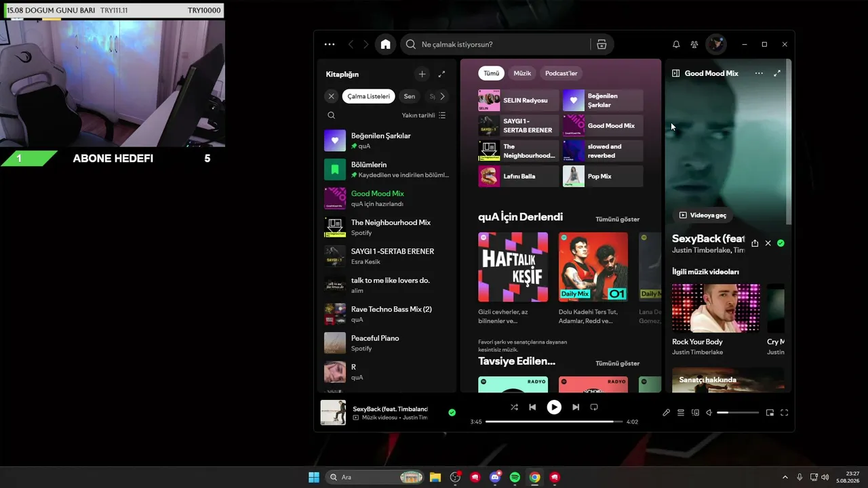The width and height of the screenshot is (868, 488).
Task: Open Rave Techno Bass Mix (2) playlist
Action: [x=387, y=314]
